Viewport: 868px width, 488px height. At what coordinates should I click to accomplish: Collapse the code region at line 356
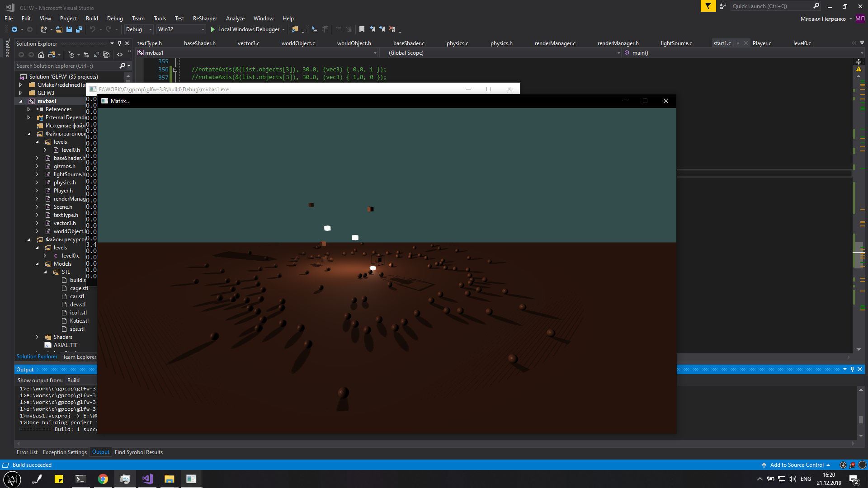[175, 70]
